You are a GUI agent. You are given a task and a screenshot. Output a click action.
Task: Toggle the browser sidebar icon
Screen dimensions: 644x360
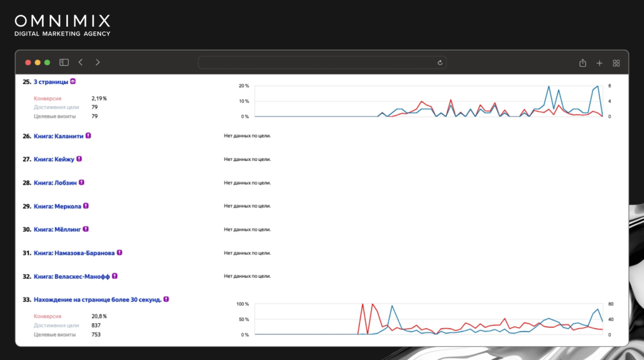pos(64,62)
